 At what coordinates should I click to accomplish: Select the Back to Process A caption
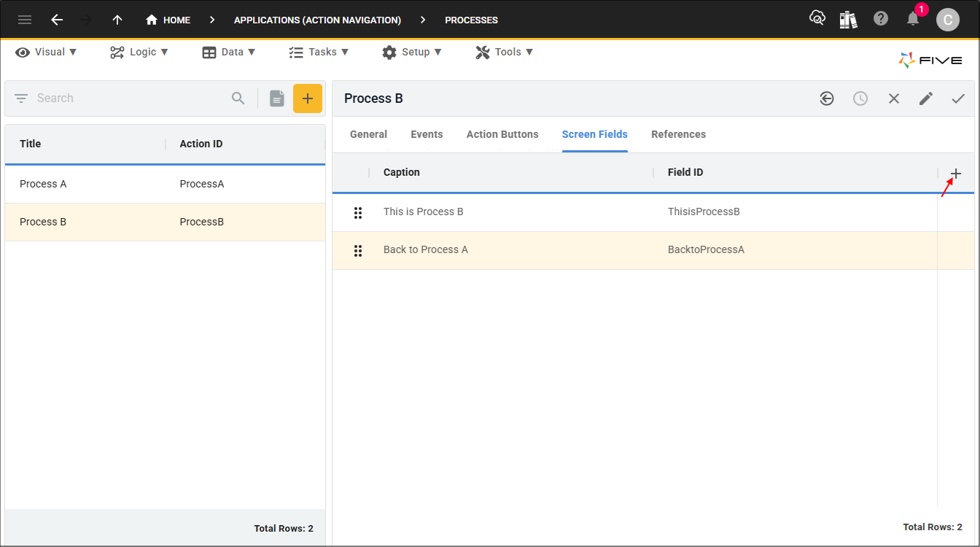point(426,249)
